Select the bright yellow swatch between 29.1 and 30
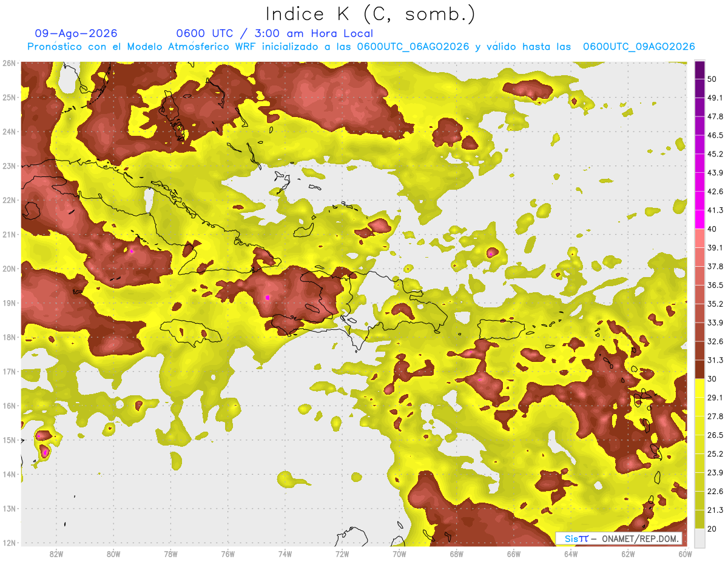This screenshot has width=728, height=562. [x=700, y=388]
